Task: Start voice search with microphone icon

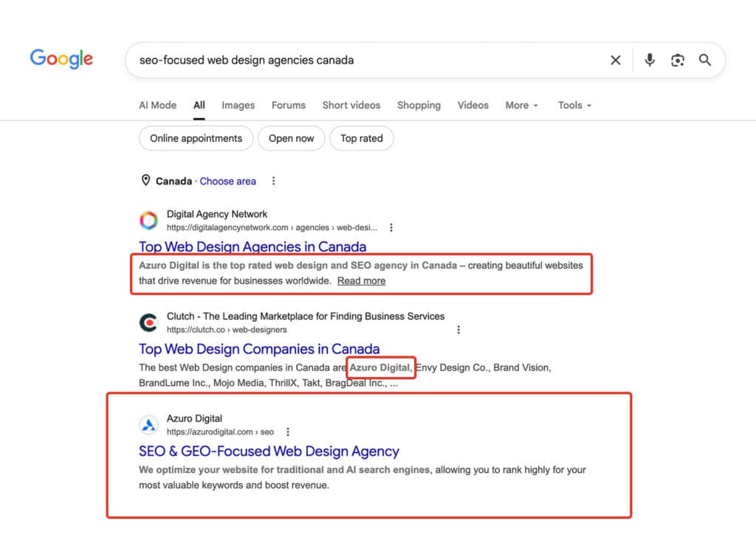Action: [x=650, y=60]
